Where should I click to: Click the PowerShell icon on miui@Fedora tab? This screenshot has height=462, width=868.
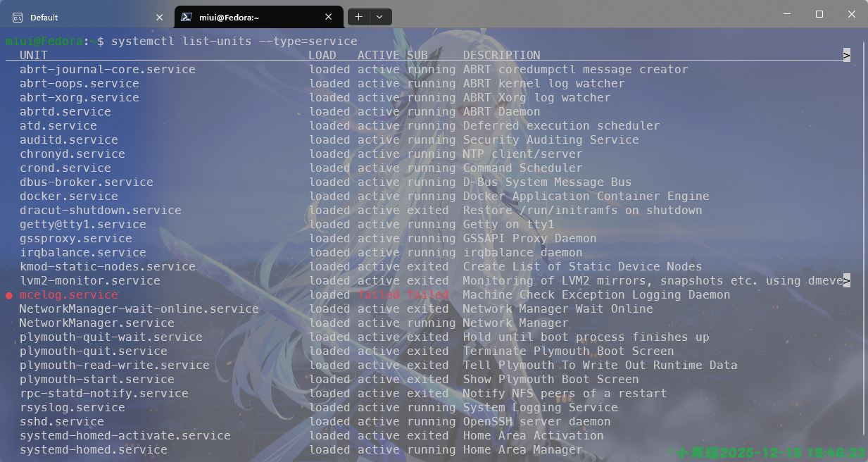click(x=187, y=17)
